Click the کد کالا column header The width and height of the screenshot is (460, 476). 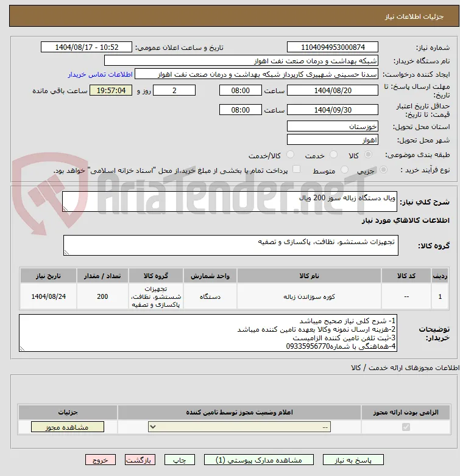pyautogui.click(x=406, y=276)
